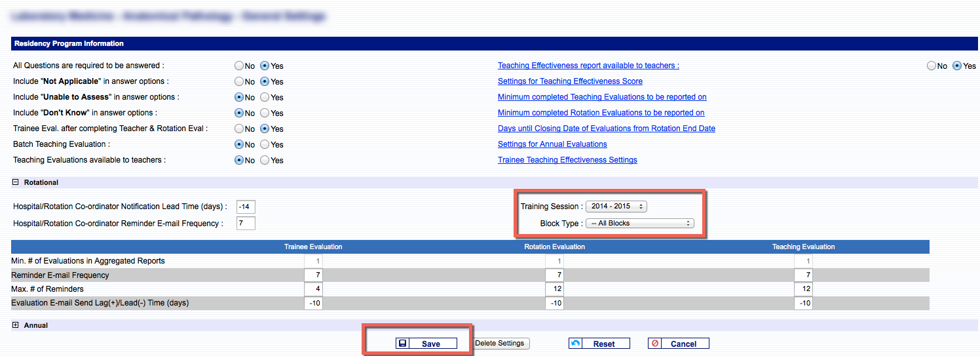Expand the Annual section
The image size is (980, 356).
16,325
